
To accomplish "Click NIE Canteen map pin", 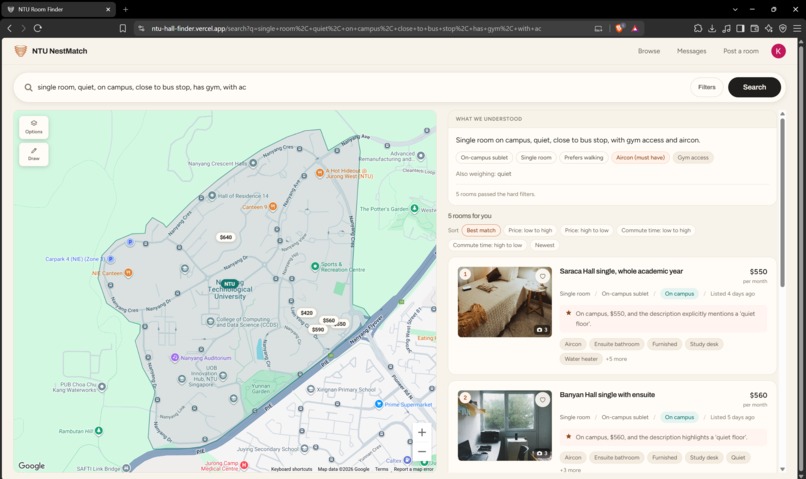I will (x=129, y=272).
